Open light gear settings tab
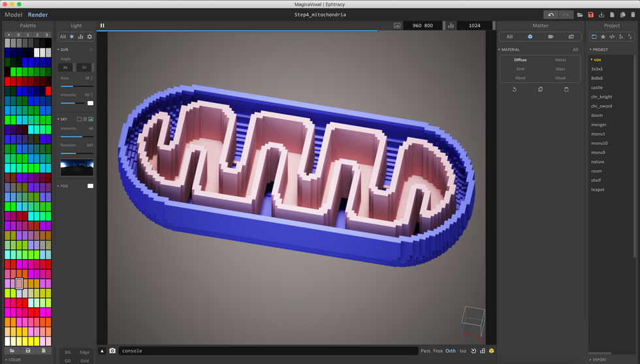This screenshot has height=364, width=640. (x=90, y=37)
